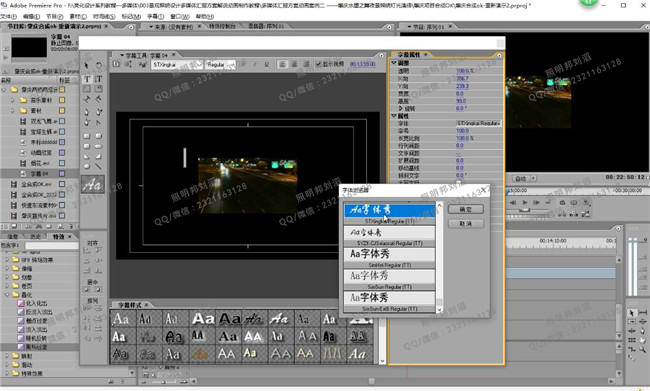Click the 取消 button in font browser

466,224
